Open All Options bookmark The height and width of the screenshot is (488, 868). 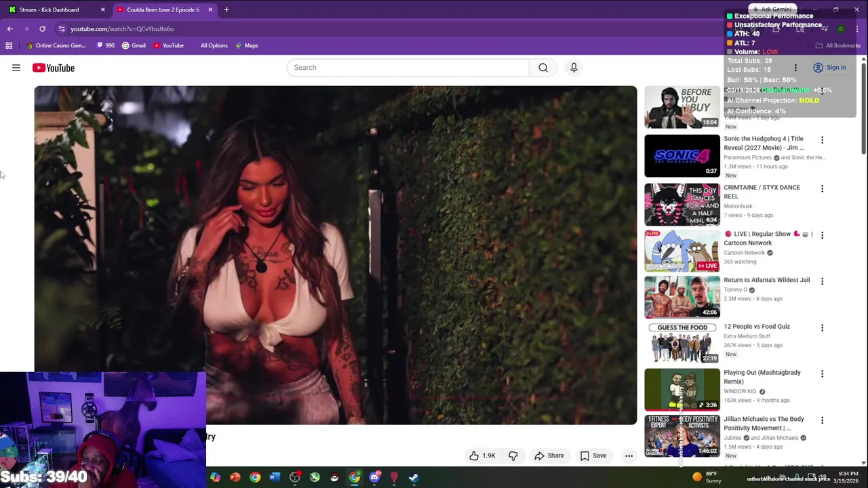tap(214, 45)
